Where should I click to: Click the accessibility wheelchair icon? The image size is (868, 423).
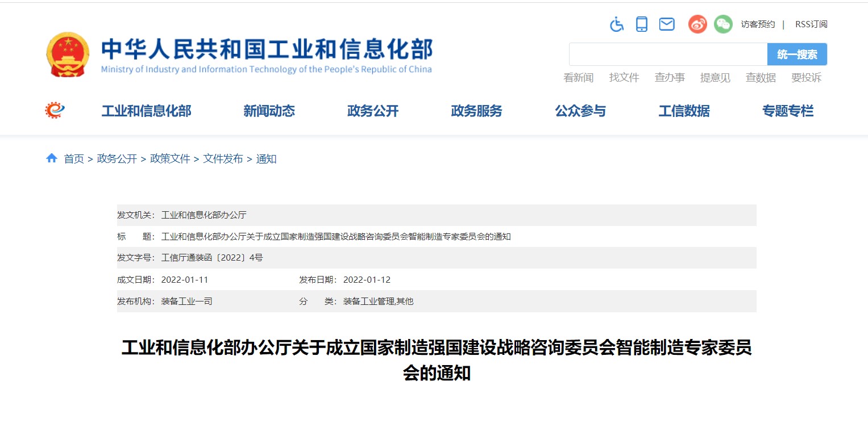[x=617, y=24]
